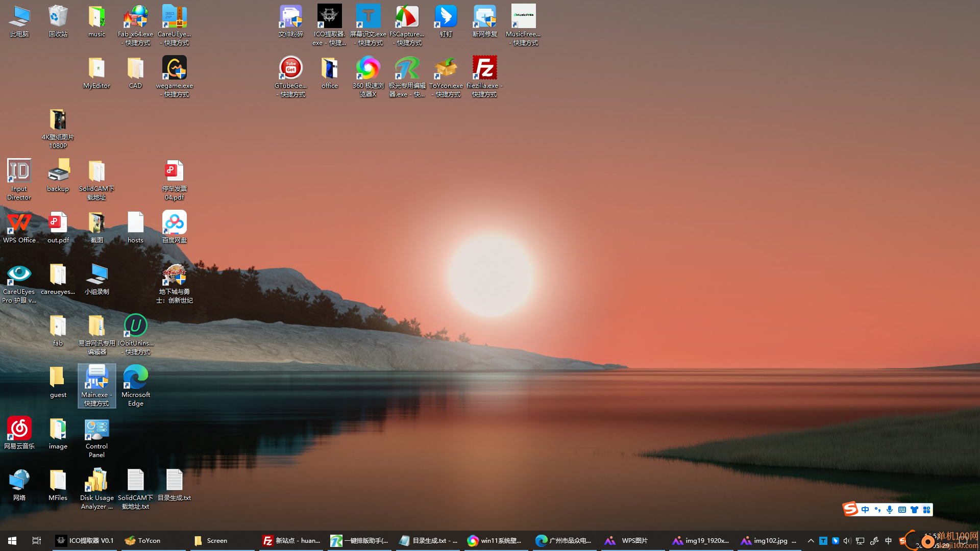Toggle Sogou IME Chinese mode 中 button

pos(865,509)
